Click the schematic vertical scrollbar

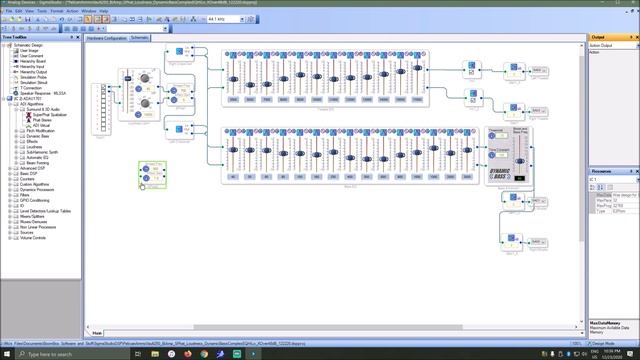pos(582,149)
